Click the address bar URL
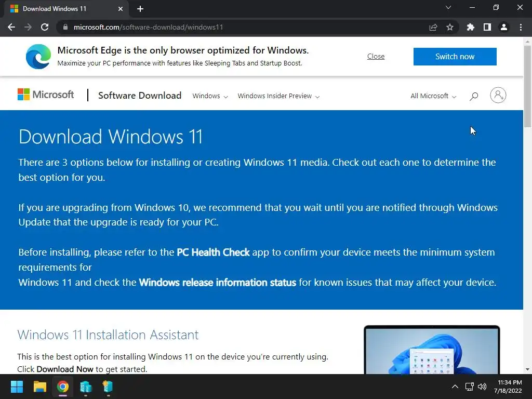532x399 pixels. (148, 27)
